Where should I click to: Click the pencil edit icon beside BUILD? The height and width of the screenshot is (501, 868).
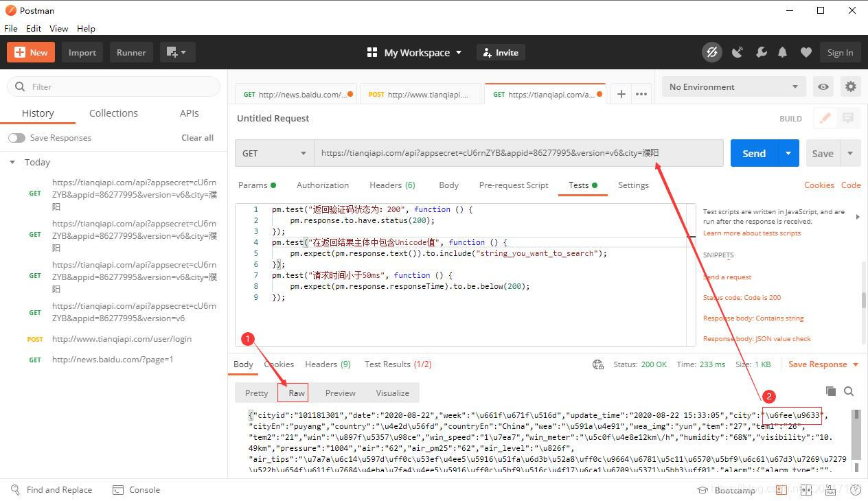click(825, 118)
